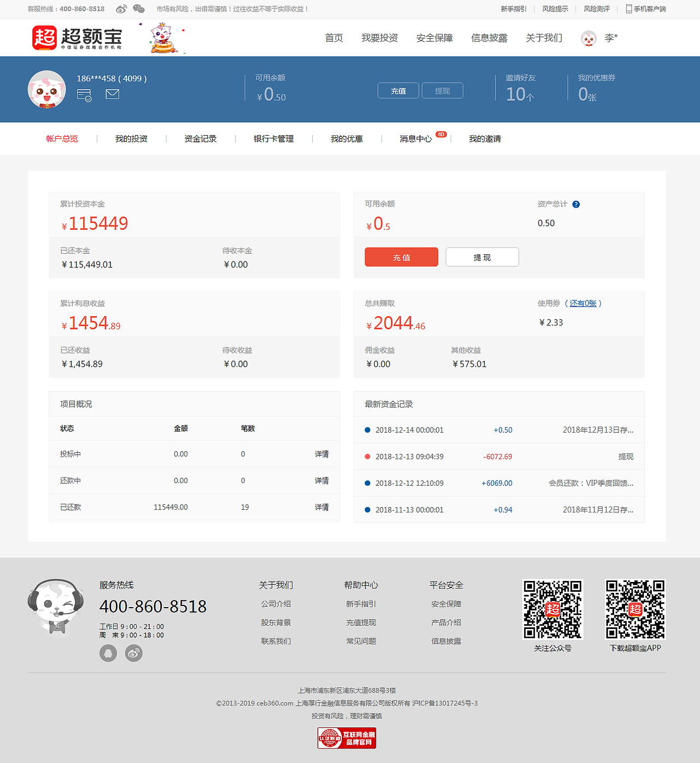The image size is (700, 763).
Task: Select the 资金记录 tab
Action: click(x=201, y=139)
